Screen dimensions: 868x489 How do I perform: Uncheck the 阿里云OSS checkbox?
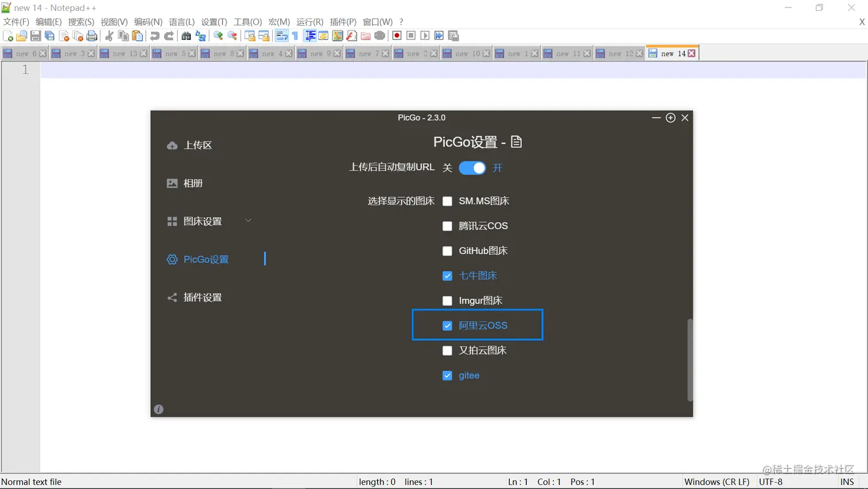[x=447, y=325]
